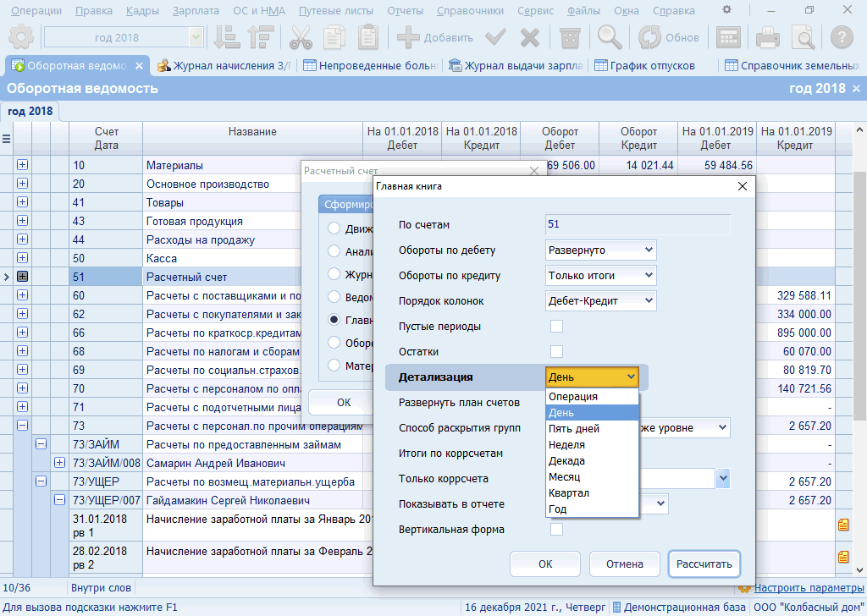This screenshot has height=616, width=867.
Task: Check the Вертикальная форма checkbox
Action: (556, 529)
